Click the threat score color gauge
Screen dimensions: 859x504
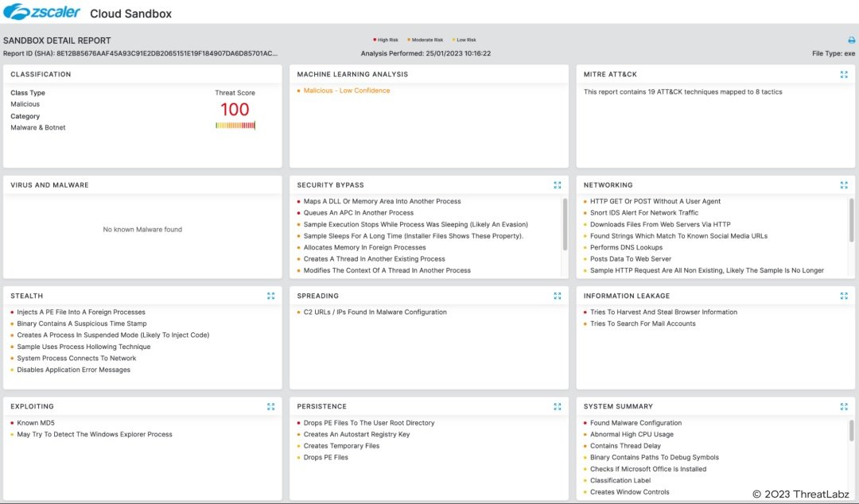(235, 126)
